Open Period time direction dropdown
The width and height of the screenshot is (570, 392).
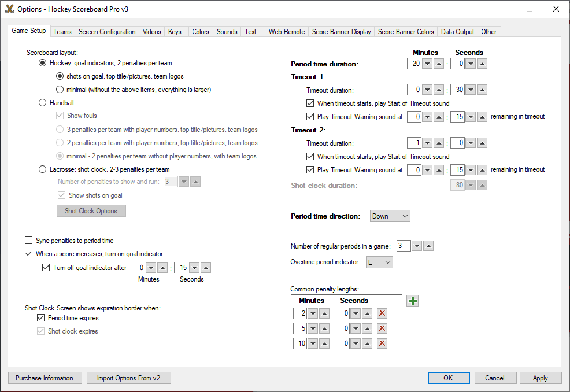click(x=390, y=216)
